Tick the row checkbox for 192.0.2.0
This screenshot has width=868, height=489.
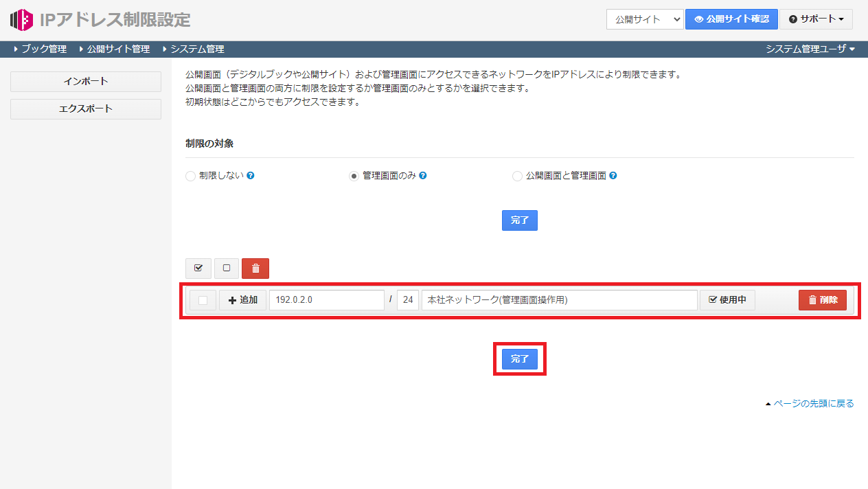click(203, 300)
